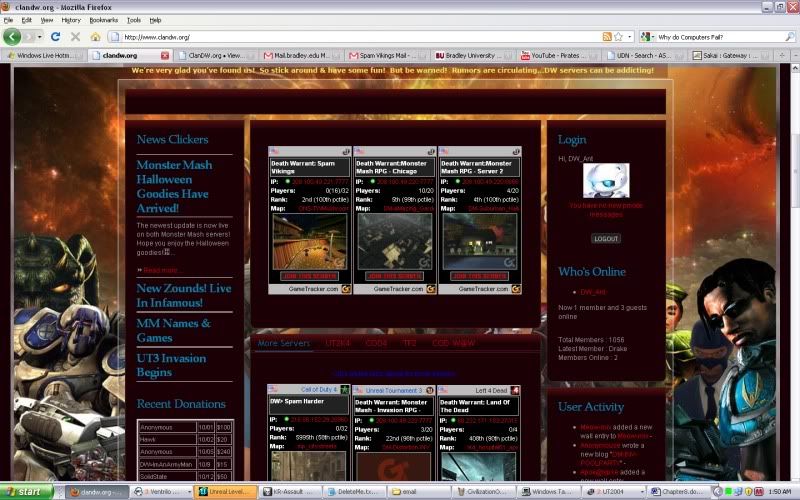Image resolution: width=800 pixels, height=500 pixels.
Task: Open the GameTracker icon under Server 2 card
Action: tap(516, 289)
